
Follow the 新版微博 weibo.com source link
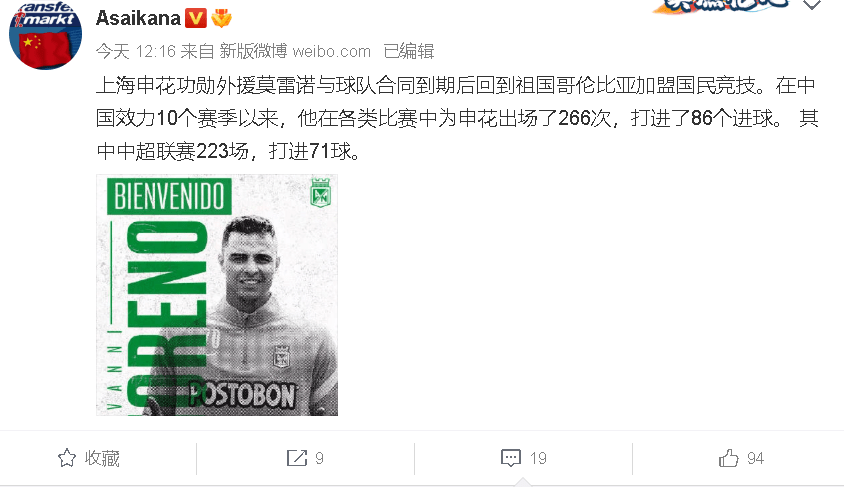pyautogui.click(x=295, y=51)
